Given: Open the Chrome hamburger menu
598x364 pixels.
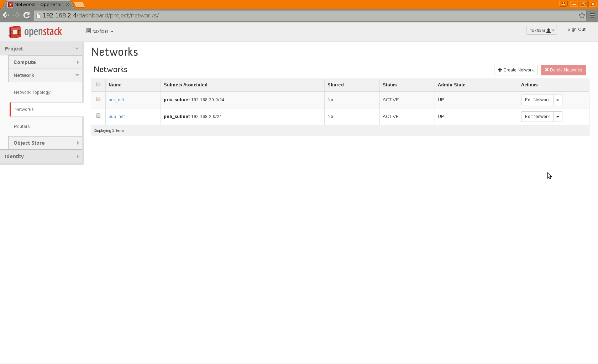Looking at the screenshot, I should tap(592, 15).
